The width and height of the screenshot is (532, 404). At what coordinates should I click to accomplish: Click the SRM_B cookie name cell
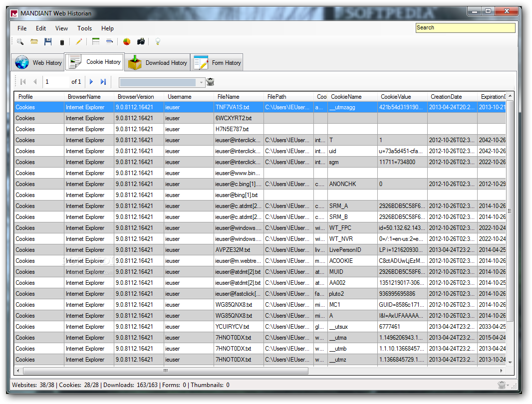(x=352, y=217)
